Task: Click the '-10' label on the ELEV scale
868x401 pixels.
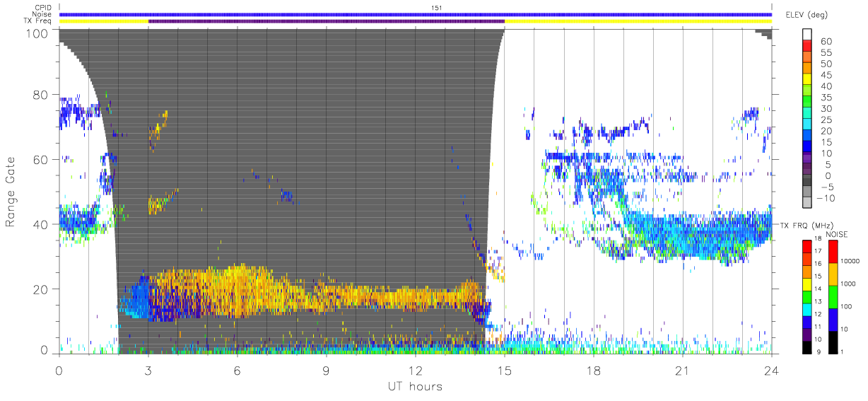Action: pyautogui.click(x=824, y=198)
